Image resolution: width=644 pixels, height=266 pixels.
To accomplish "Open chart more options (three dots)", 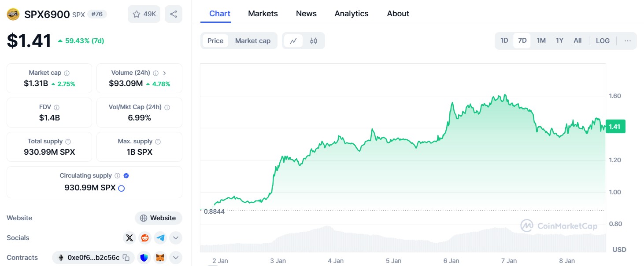I will point(628,41).
